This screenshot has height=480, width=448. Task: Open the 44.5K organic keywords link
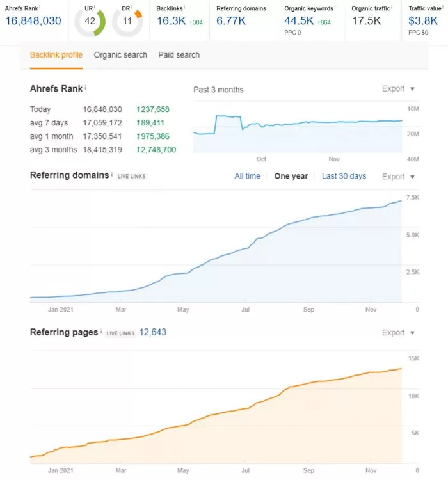[300, 21]
